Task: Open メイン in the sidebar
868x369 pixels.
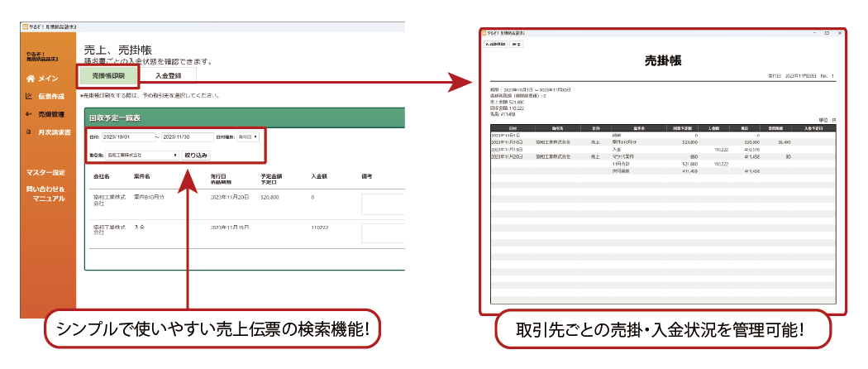Action: point(48,79)
